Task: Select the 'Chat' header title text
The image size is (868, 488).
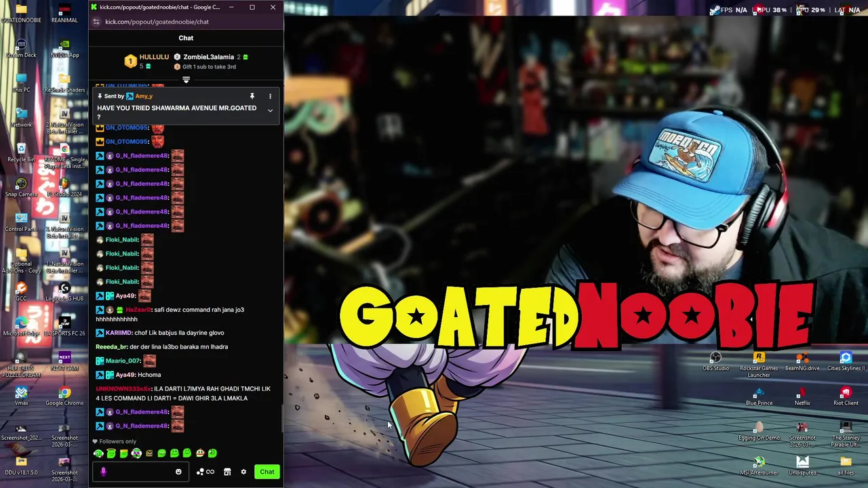Action: click(186, 38)
